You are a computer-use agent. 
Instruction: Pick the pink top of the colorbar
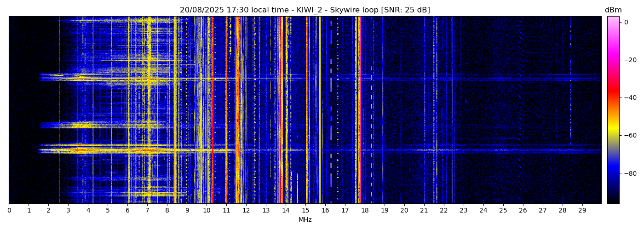click(x=613, y=21)
